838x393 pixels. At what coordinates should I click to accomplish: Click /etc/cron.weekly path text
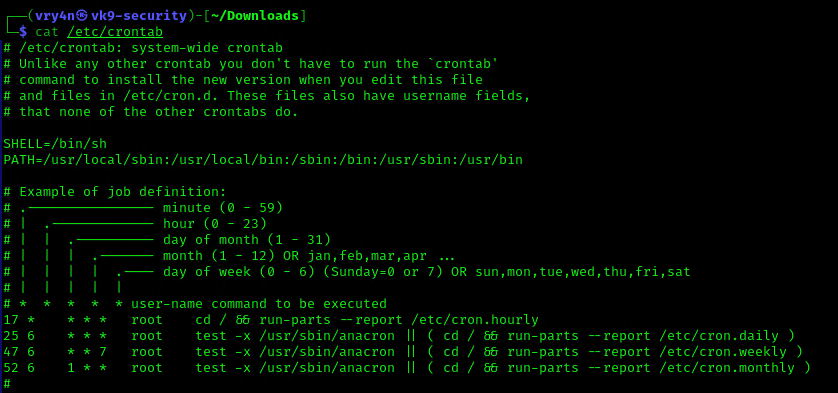pos(723,352)
